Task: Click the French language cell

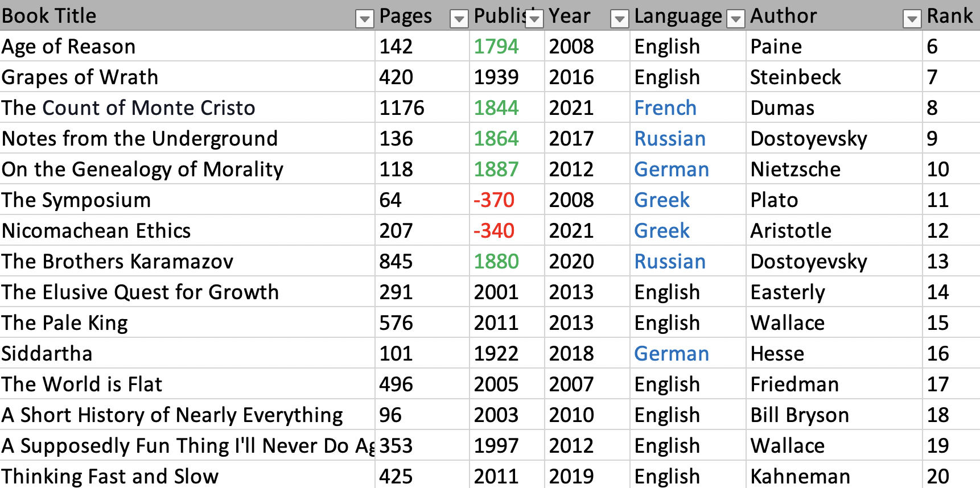Action: [x=665, y=108]
